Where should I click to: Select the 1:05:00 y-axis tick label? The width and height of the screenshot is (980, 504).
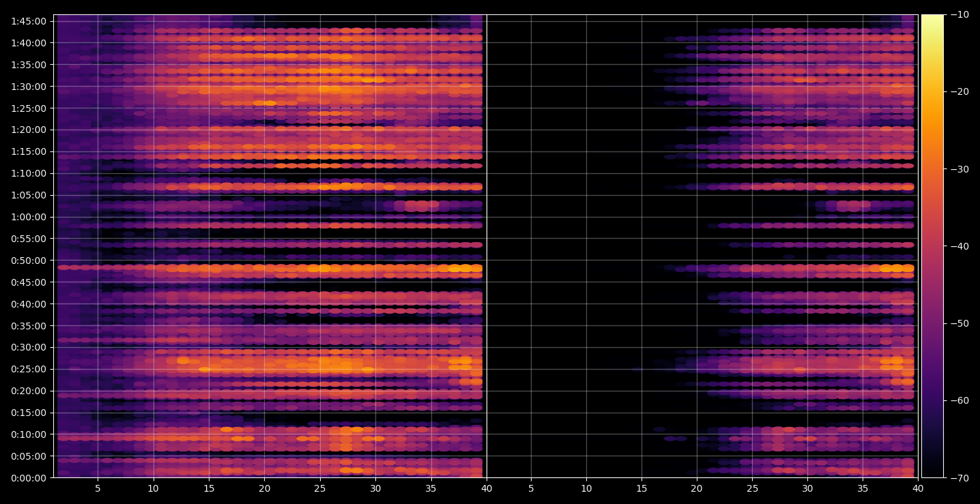[x=29, y=195]
